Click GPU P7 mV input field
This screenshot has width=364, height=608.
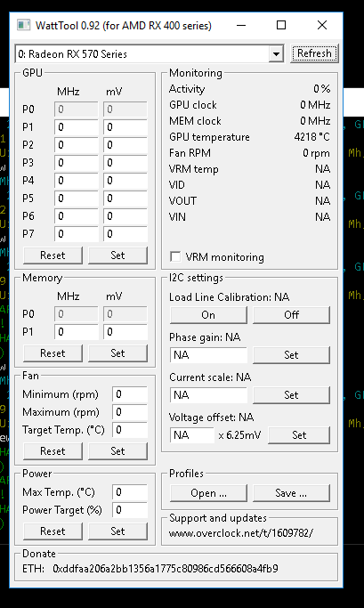click(x=125, y=234)
